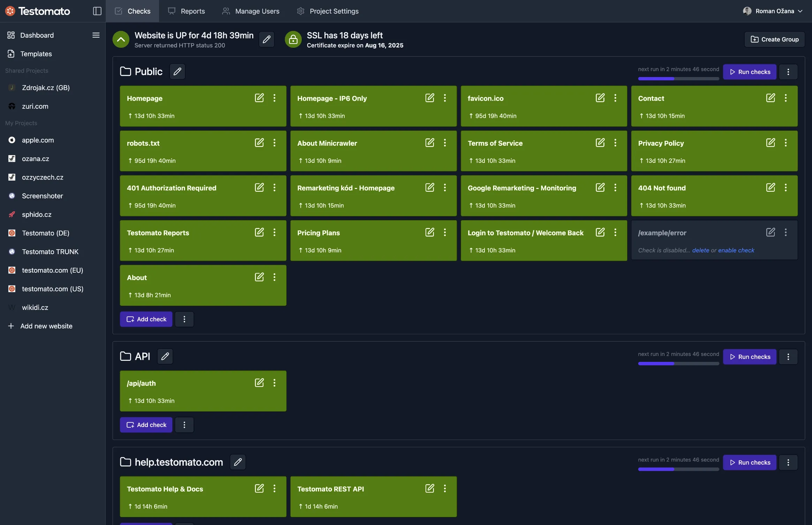Open Project Settings
The image size is (812, 525).
[327, 11]
